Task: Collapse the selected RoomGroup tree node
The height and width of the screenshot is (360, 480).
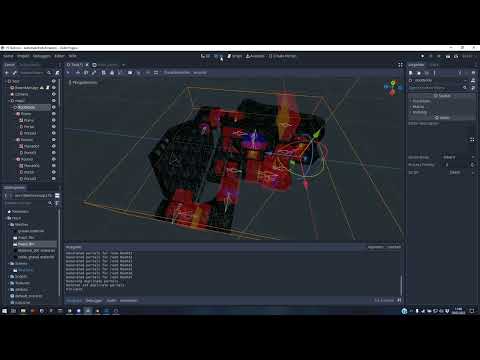Action: (12, 107)
